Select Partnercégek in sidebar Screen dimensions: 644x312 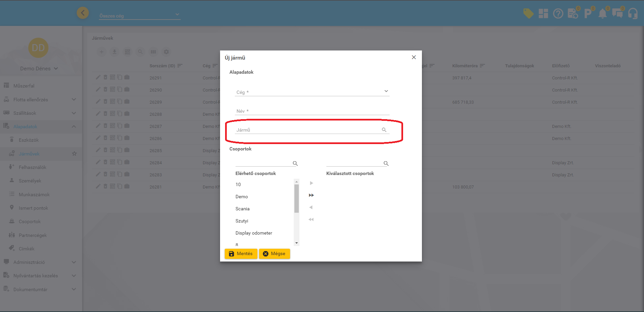tap(33, 235)
